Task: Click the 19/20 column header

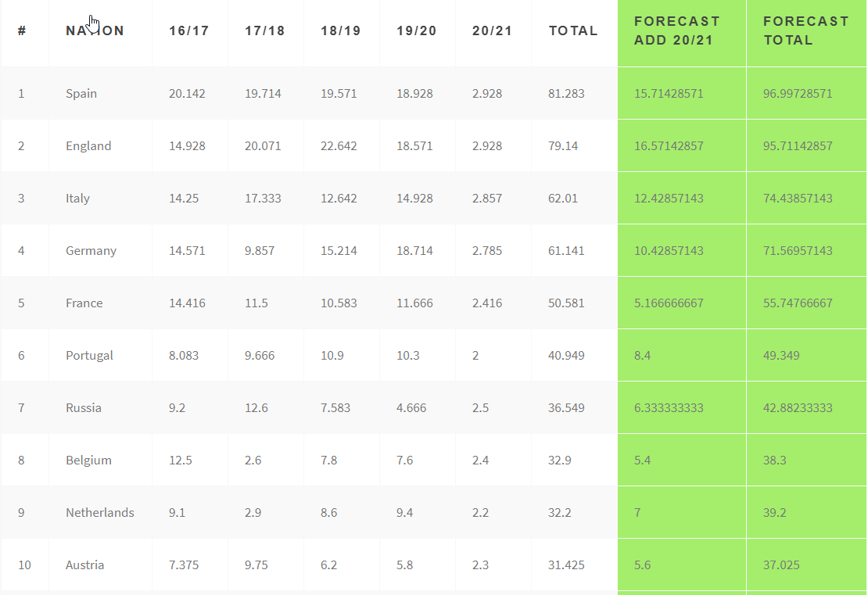Action: pyautogui.click(x=416, y=30)
